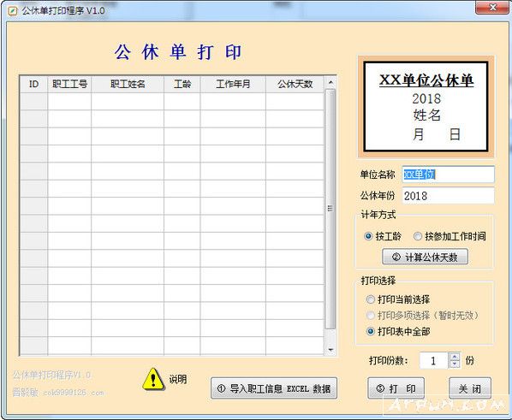
Task: Click the vertical scrollbar thumb of the table
Action: 330,209
